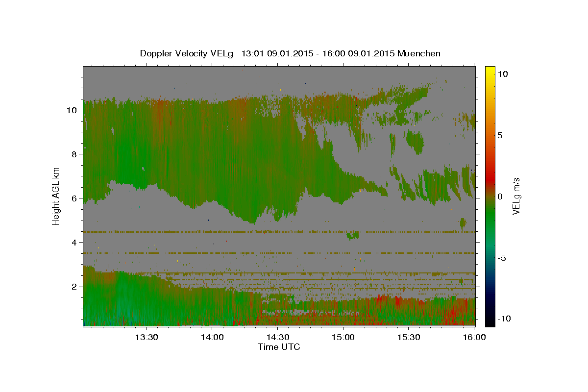Click the height axis label 10
This screenshot has width=588, height=392.
coord(72,110)
